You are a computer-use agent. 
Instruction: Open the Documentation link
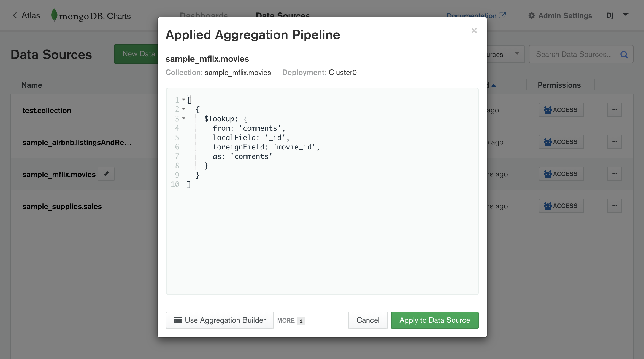point(476,16)
